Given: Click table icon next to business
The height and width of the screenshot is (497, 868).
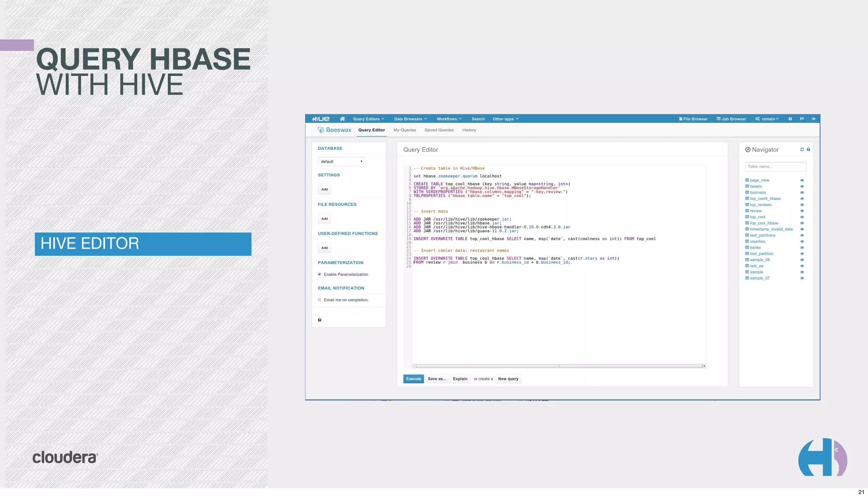Looking at the screenshot, I should (747, 192).
